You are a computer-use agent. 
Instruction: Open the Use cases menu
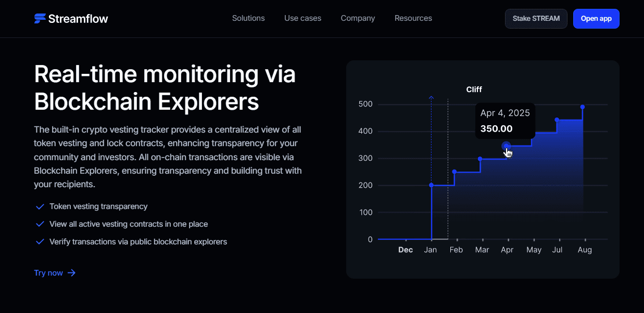(302, 18)
